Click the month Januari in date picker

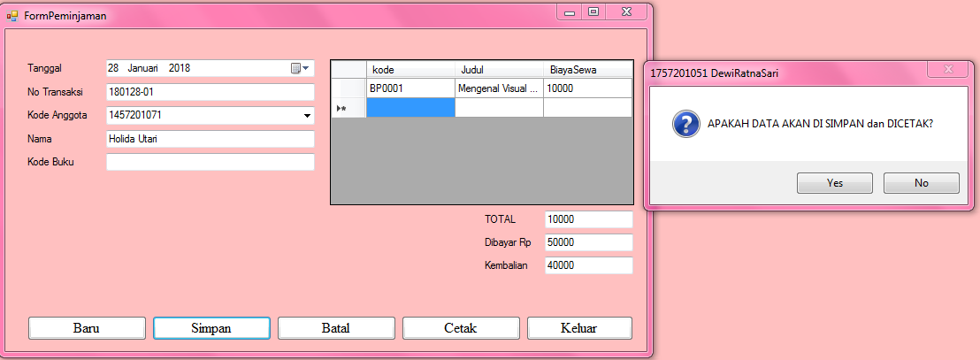pos(142,68)
